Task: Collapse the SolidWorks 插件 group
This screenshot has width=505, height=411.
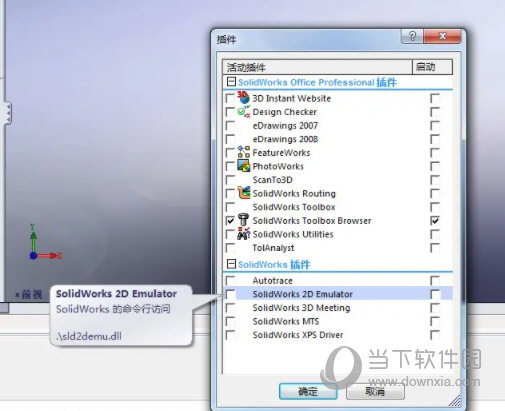Action: click(x=231, y=264)
